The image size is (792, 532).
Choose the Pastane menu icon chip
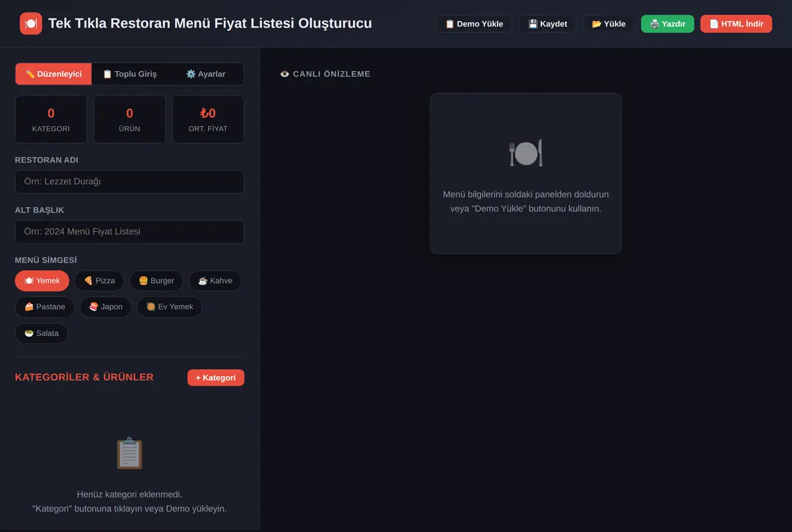(x=45, y=307)
